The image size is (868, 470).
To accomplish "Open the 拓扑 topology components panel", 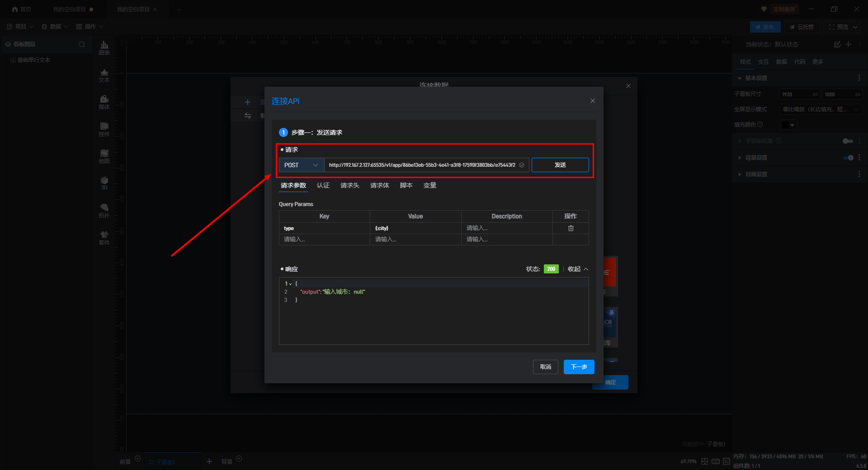I will 104,210.
